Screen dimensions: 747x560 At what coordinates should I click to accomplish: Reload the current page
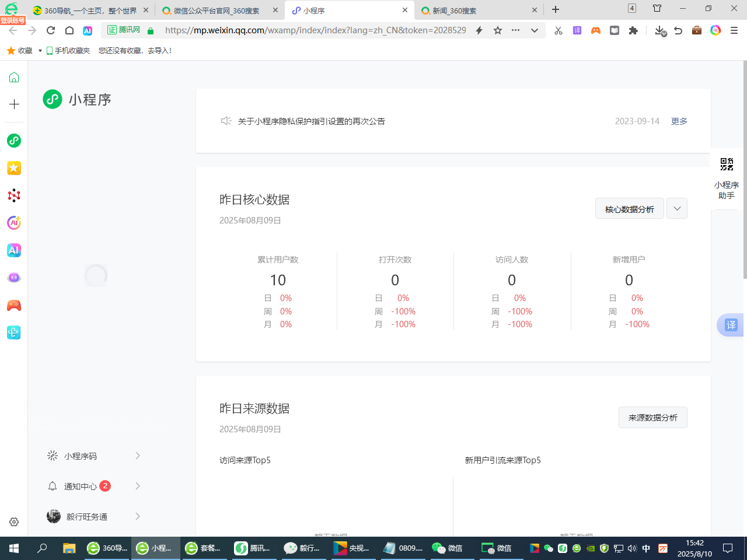[x=51, y=30]
